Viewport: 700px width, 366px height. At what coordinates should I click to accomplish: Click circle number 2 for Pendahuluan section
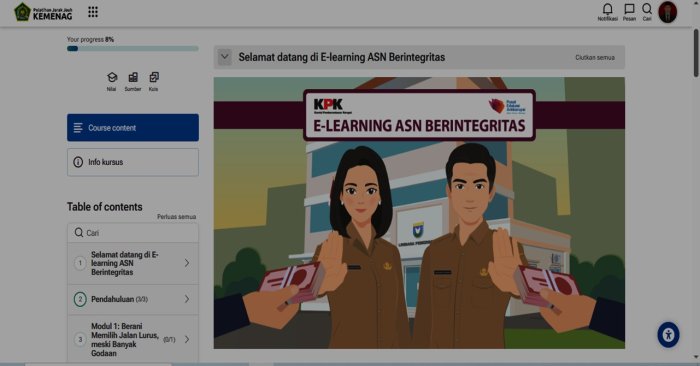(80, 299)
